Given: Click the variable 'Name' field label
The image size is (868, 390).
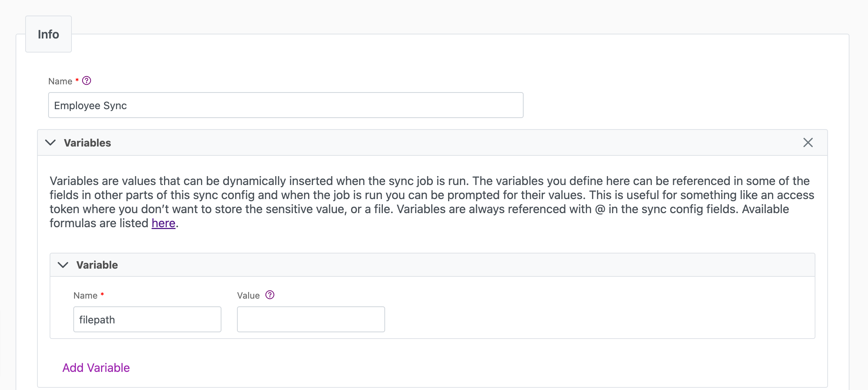Looking at the screenshot, I should (86, 296).
